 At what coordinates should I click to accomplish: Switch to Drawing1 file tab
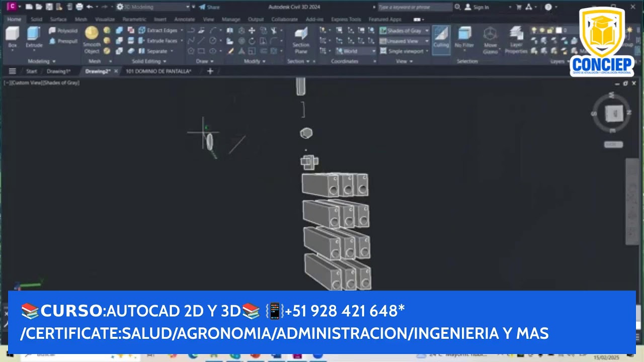59,71
